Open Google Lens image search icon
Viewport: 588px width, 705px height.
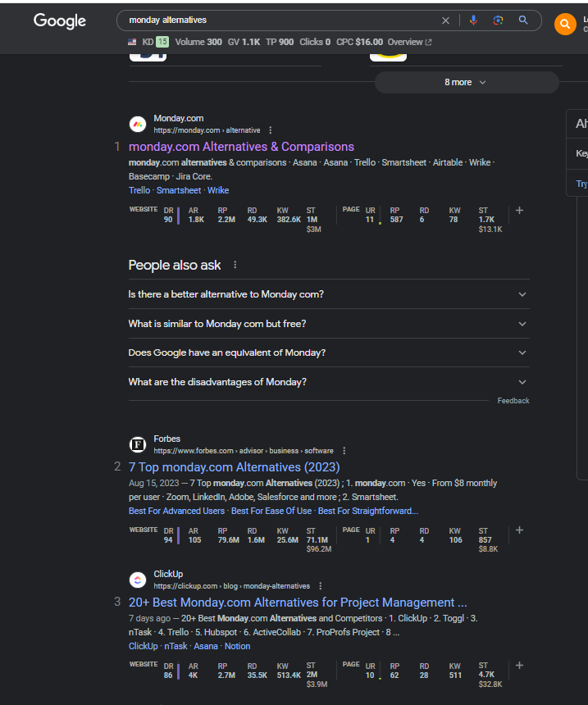pyautogui.click(x=498, y=20)
